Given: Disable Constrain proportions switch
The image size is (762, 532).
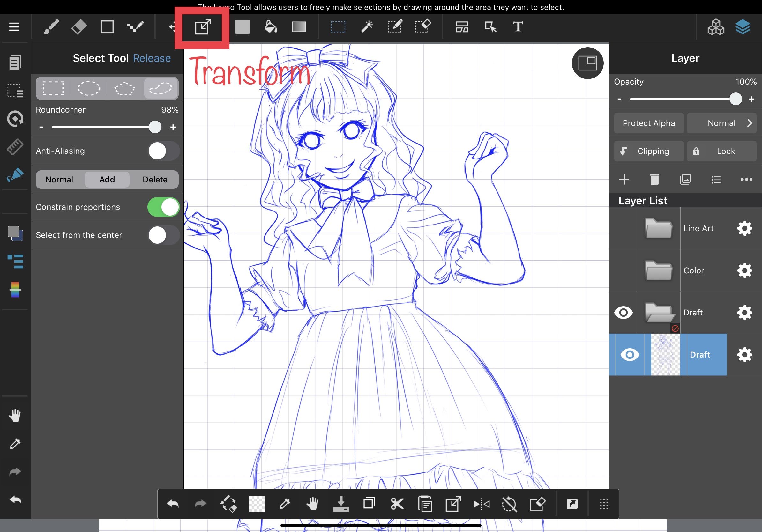Looking at the screenshot, I should 163,207.
